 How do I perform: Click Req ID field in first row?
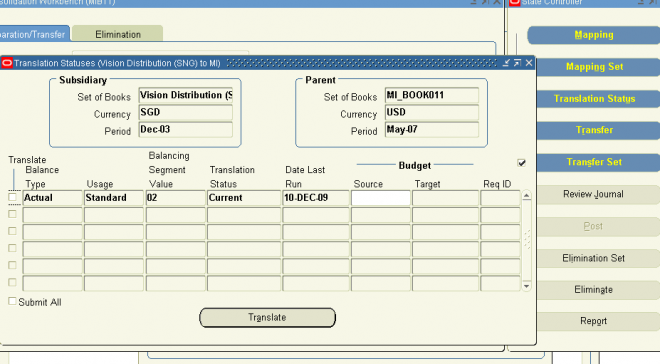(500, 198)
